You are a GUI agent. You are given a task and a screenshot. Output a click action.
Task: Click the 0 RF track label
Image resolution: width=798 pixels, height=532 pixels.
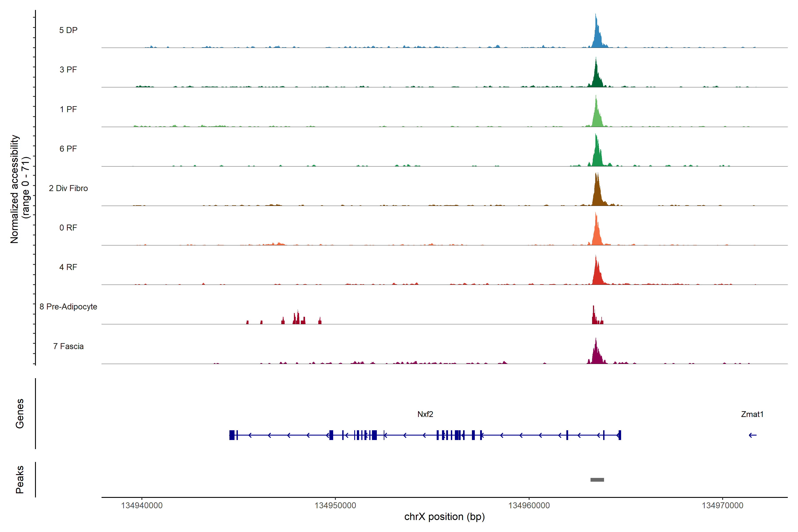(68, 228)
